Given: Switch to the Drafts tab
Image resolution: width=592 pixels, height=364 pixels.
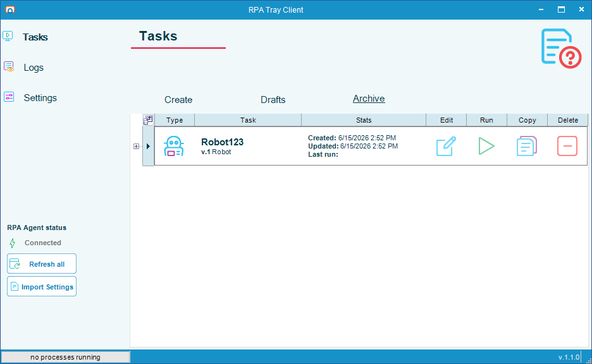Looking at the screenshot, I should tap(273, 100).
